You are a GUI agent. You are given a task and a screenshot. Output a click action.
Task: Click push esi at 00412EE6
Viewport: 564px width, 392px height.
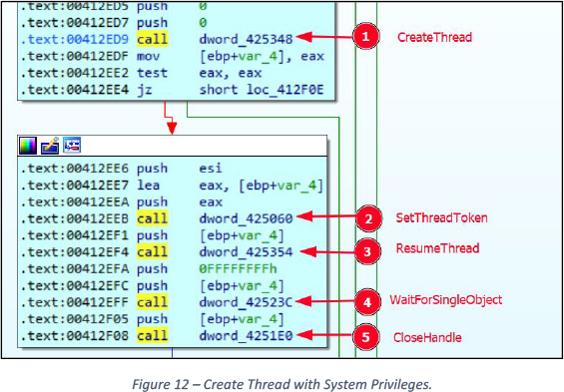pyautogui.click(x=121, y=169)
